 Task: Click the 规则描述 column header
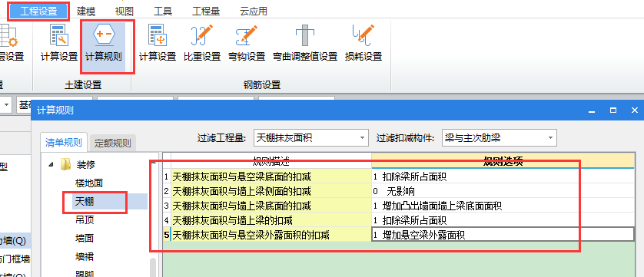coord(271,161)
